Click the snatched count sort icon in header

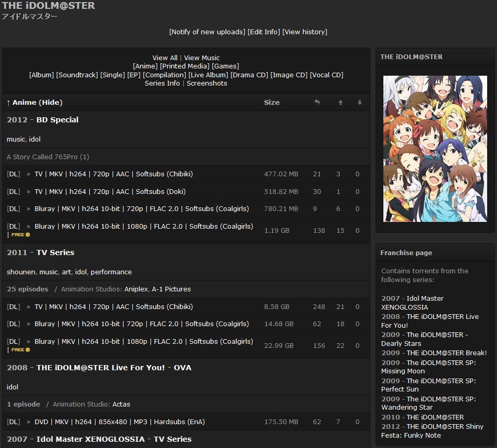[317, 102]
